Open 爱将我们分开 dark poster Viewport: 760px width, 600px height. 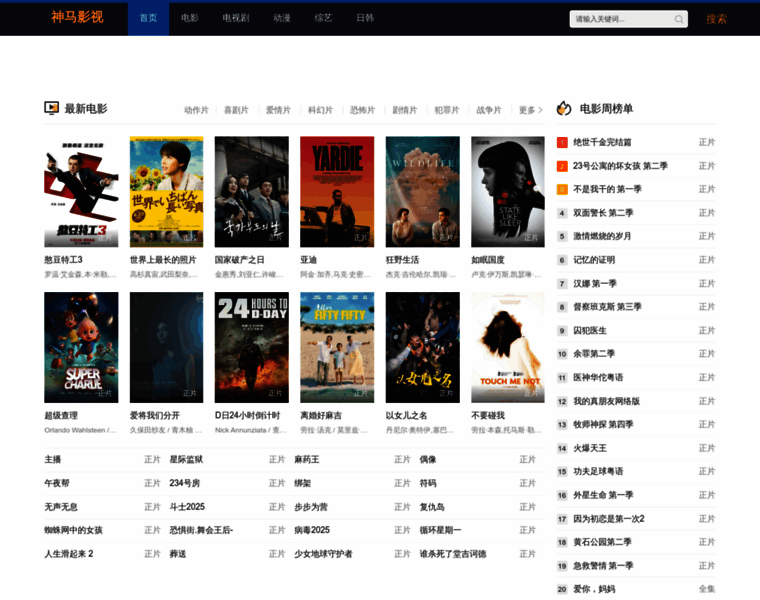pyautogui.click(x=166, y=347)
